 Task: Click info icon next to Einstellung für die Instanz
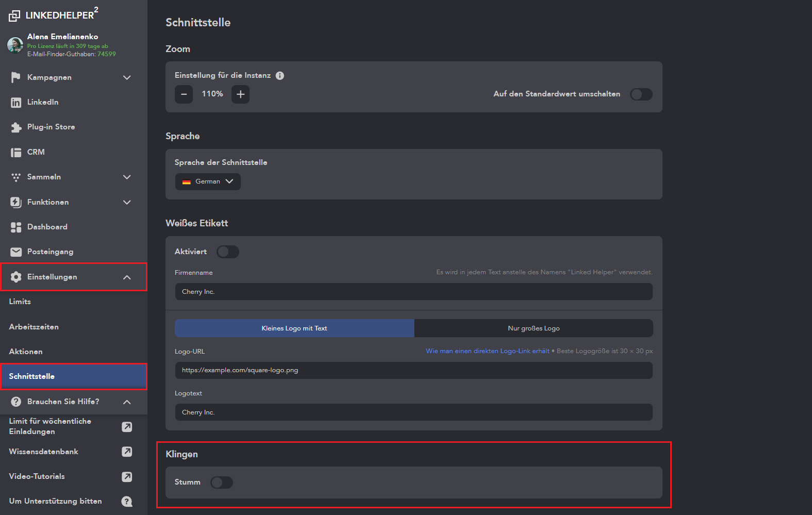click(x=280, y=76)
